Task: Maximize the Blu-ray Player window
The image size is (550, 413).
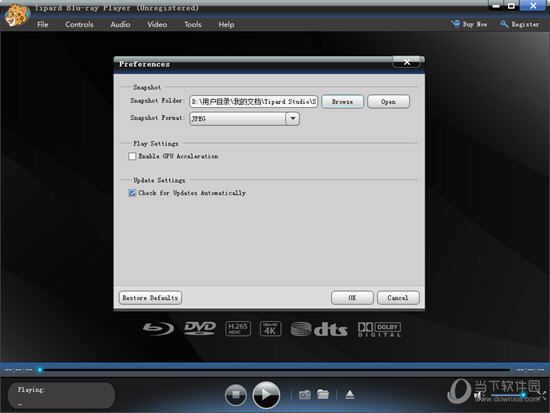Action: [x=511, y=6]
